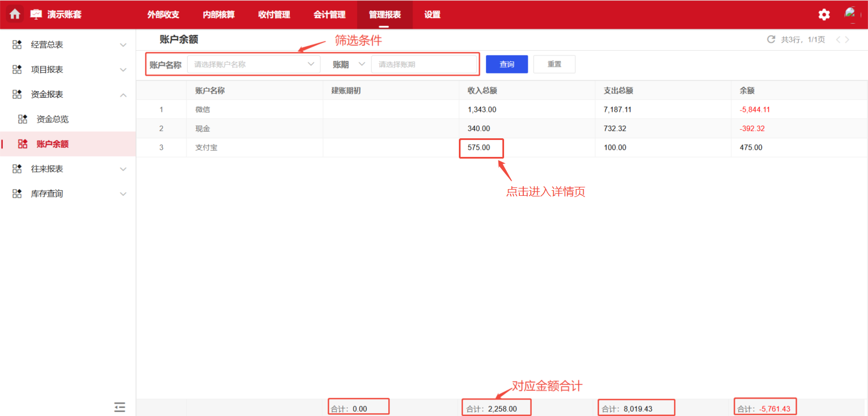The image size is (868, 416).
Task: Click the 重置 reset button
Action: tap(554, 64)
